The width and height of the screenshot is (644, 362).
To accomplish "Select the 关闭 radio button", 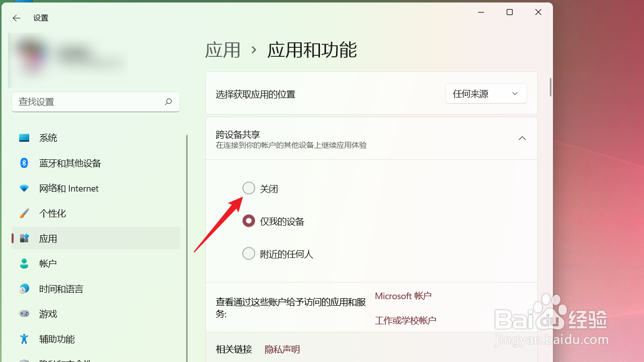I will [x=249, y=188].
